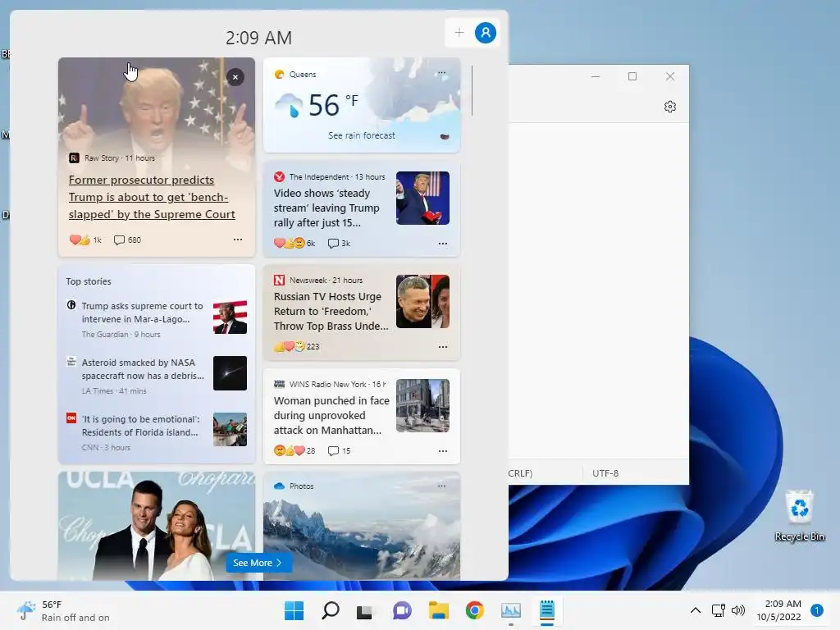Open Task View on taskbar
The width and height of the screenshot is (840, 630).
point(365,610)
